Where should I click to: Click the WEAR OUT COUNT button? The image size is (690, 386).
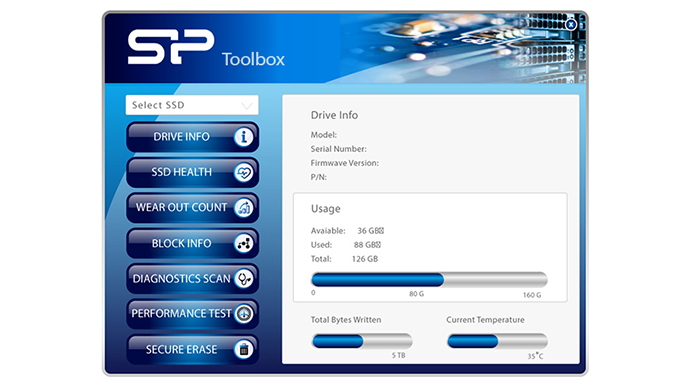coord(192,208)
